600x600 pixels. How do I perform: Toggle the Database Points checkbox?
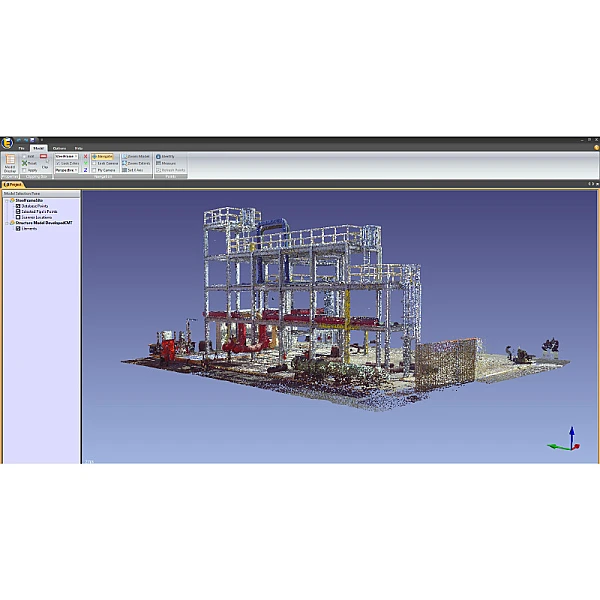18,206
